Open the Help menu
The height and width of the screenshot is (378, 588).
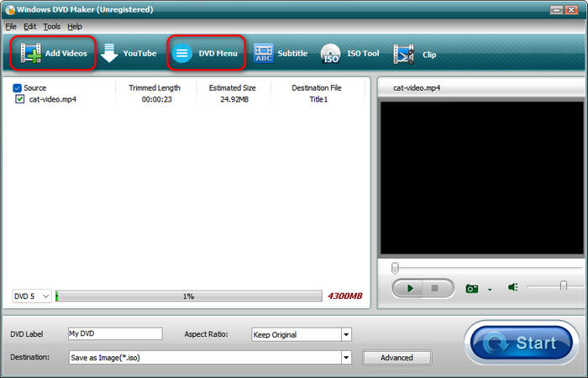(x=75, y=27)
